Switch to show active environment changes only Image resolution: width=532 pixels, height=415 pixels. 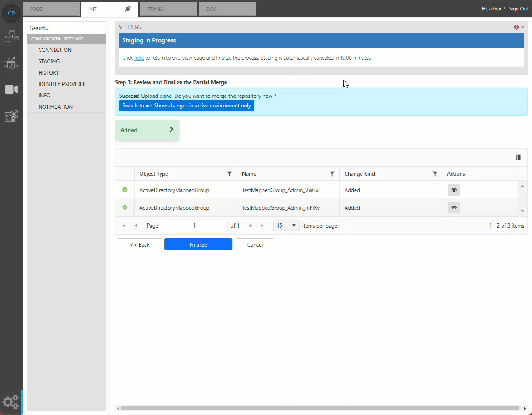click(186, 106)
